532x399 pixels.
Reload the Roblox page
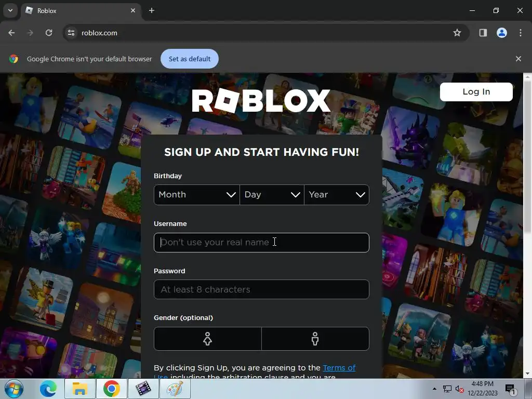[x=49, y=33]
